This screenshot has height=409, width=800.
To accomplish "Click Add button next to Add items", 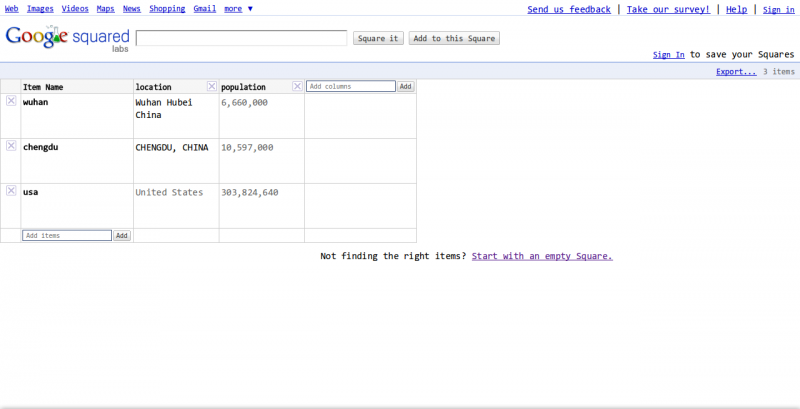I will click(x=121, y=236).
